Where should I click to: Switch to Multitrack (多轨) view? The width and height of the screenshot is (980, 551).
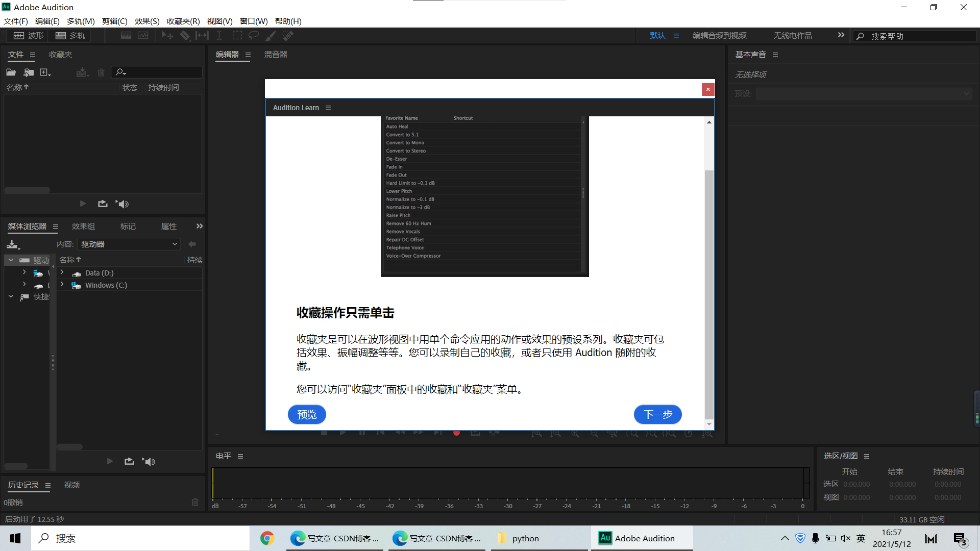[x=70, y=36]
